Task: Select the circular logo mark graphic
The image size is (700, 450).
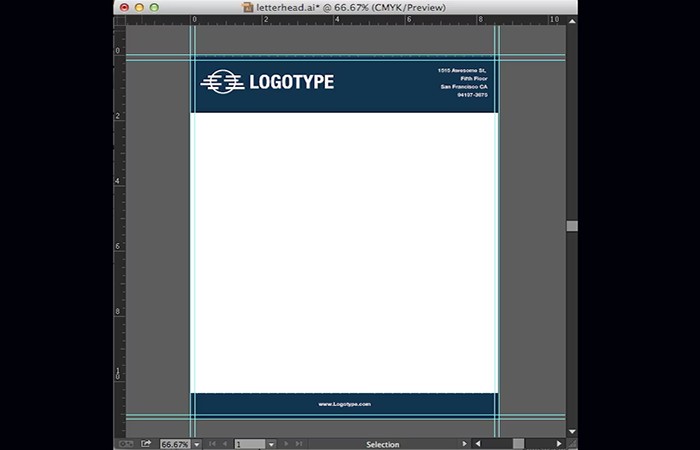Action: (222, 82)
